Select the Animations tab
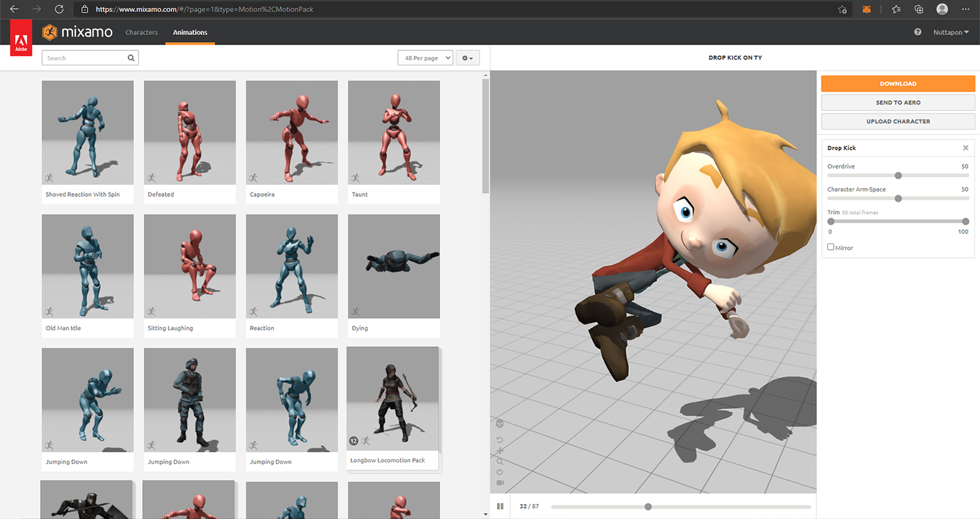Image resolution: width=980 pixels, height=519 pixels. pos(190,32)
